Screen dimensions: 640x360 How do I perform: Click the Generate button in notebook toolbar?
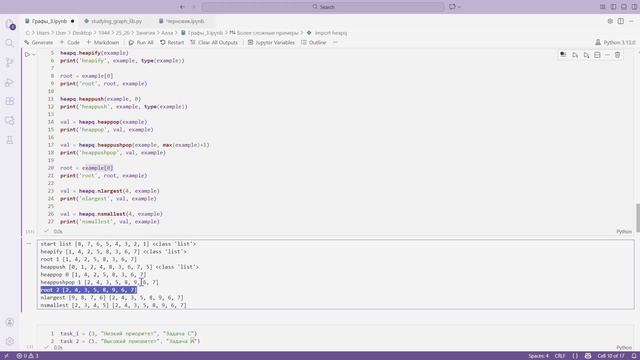click(39, 42)
